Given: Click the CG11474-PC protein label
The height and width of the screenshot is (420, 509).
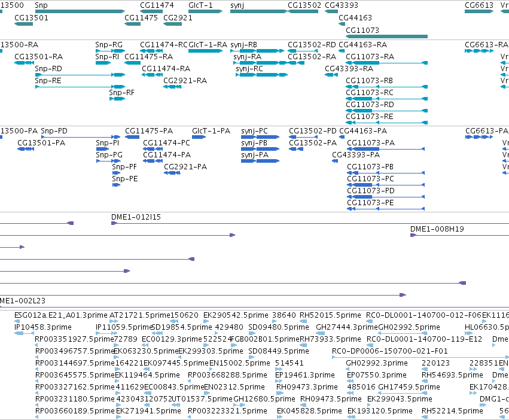Looking at the screenshot, I should coord(166,143).
